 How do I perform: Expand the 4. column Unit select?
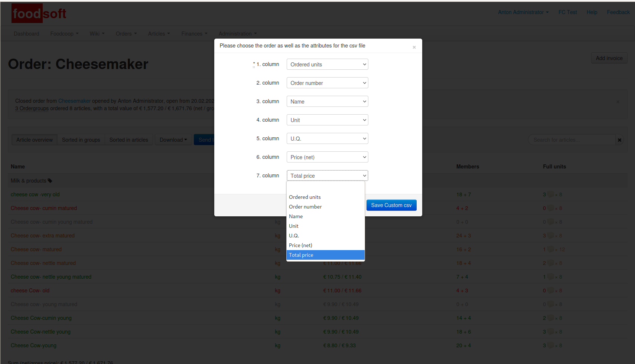tap(327, 120)
